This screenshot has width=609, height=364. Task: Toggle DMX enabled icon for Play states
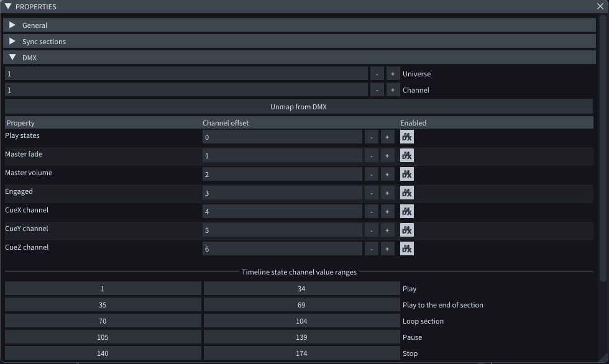coord(407,137)
